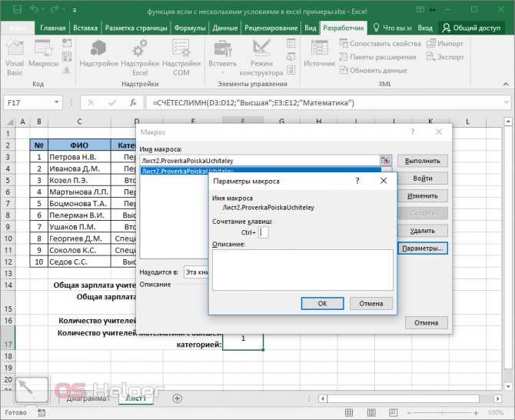515x420 pixels.
Task: Click collapse-dialog icon beside macro name field
Action: point(386,160)
